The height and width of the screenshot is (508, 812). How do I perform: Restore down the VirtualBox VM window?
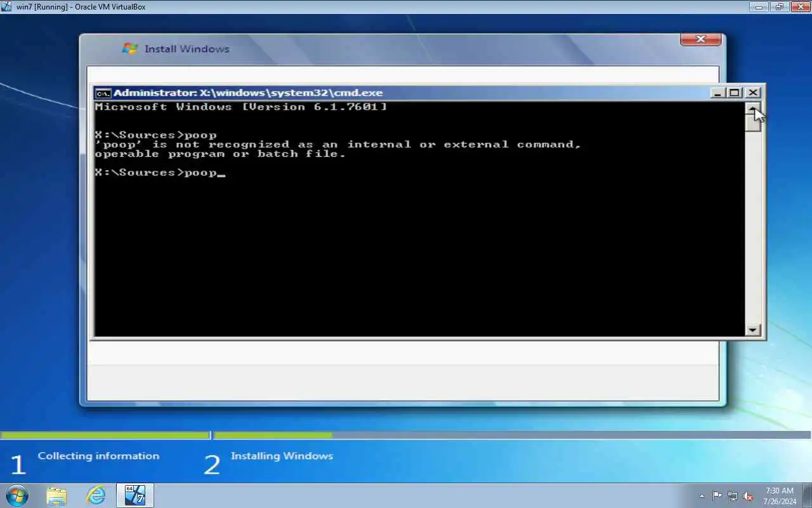(x=779, y=6)
